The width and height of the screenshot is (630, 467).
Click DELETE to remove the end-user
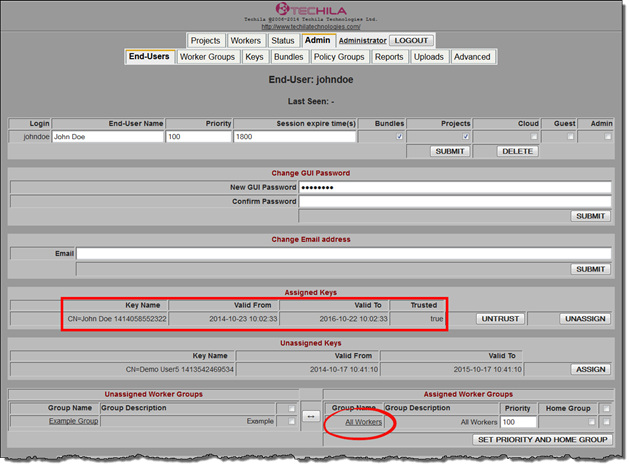(517, 151)
